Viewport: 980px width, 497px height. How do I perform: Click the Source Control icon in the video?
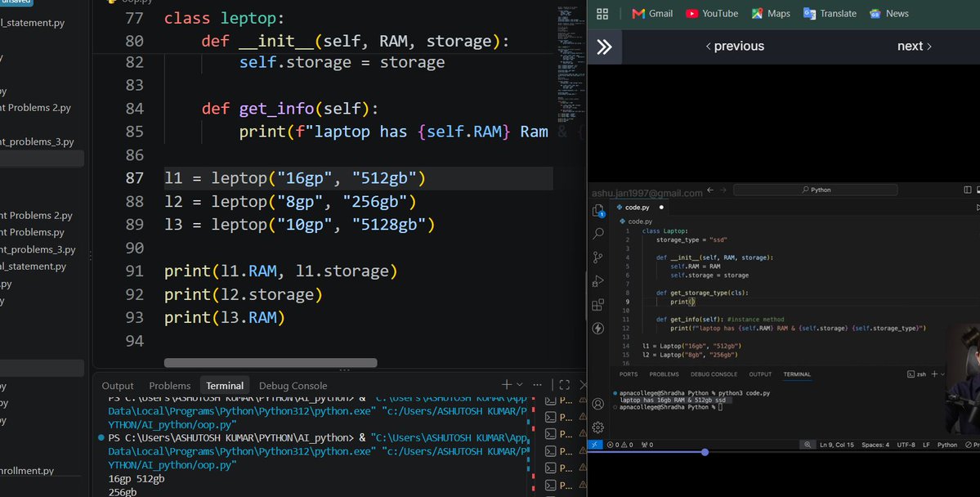(x=598, y=257)
